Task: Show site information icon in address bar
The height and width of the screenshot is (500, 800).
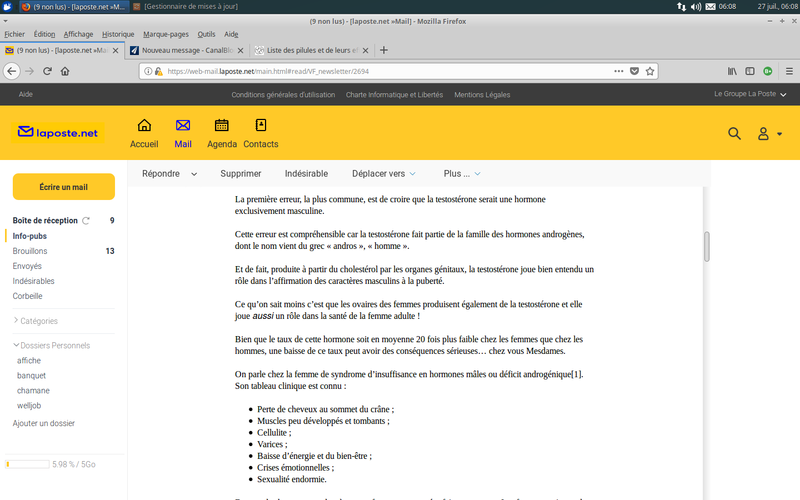Action: 148,71
